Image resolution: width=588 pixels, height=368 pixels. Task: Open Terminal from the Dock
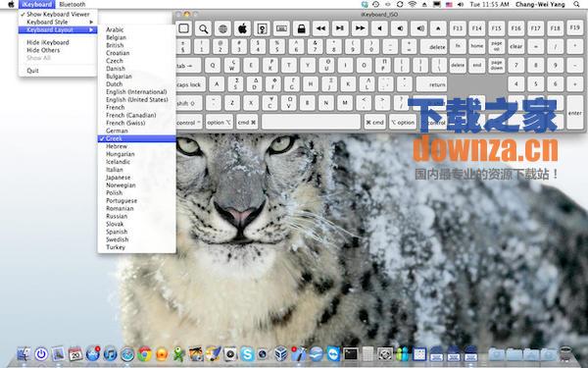[x=351, y=353]
